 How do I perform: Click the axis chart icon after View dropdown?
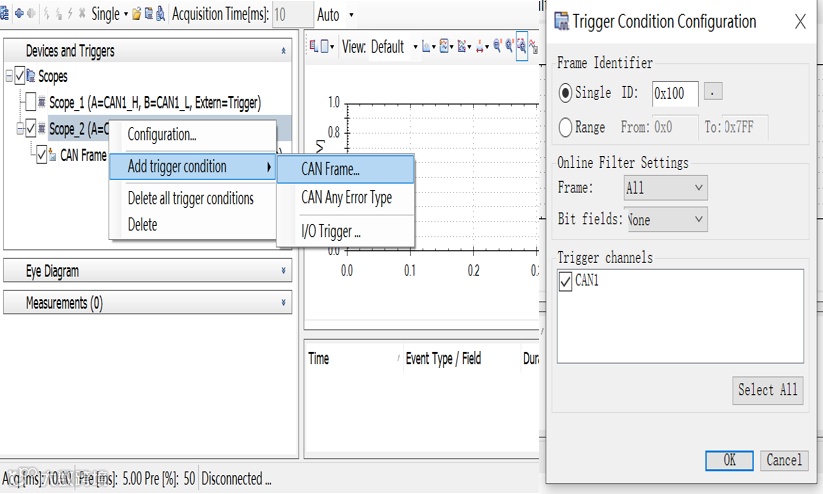point(426,47)
